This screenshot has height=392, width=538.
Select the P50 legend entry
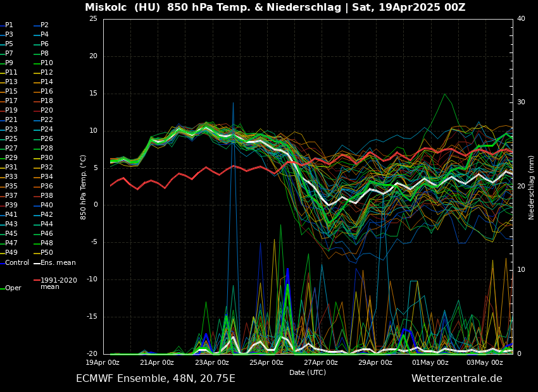47,253
